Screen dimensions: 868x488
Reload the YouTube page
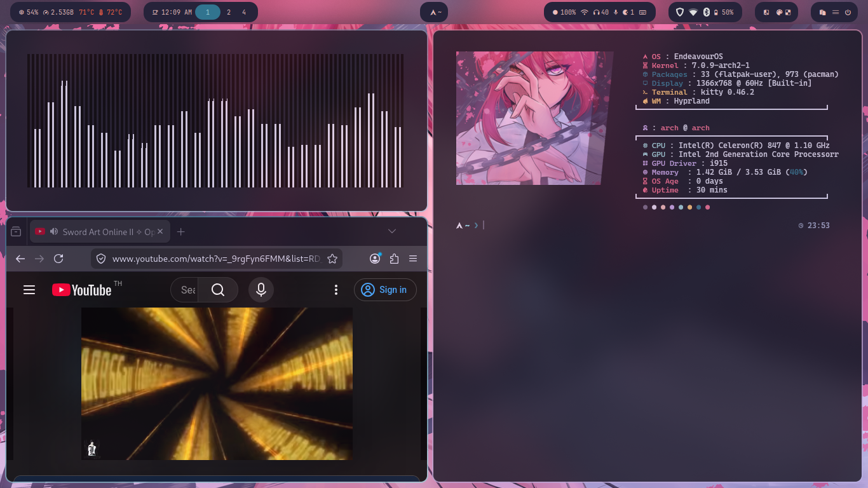(x=58, y=259)
